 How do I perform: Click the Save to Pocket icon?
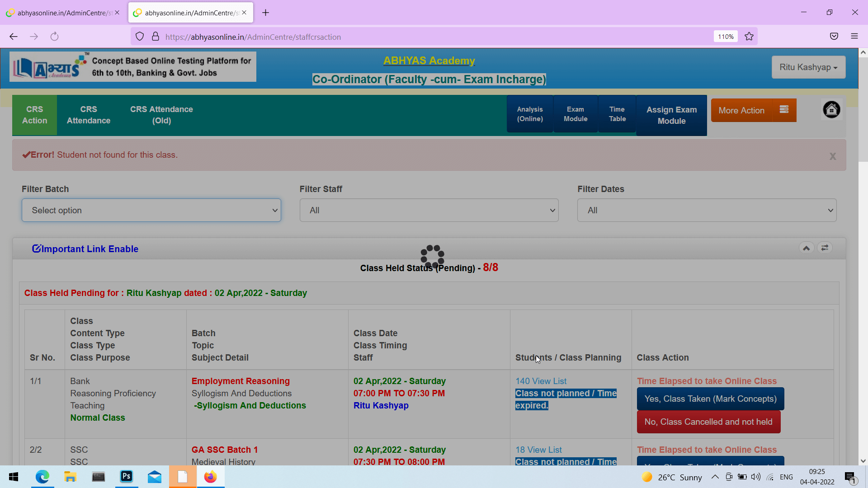834,37
